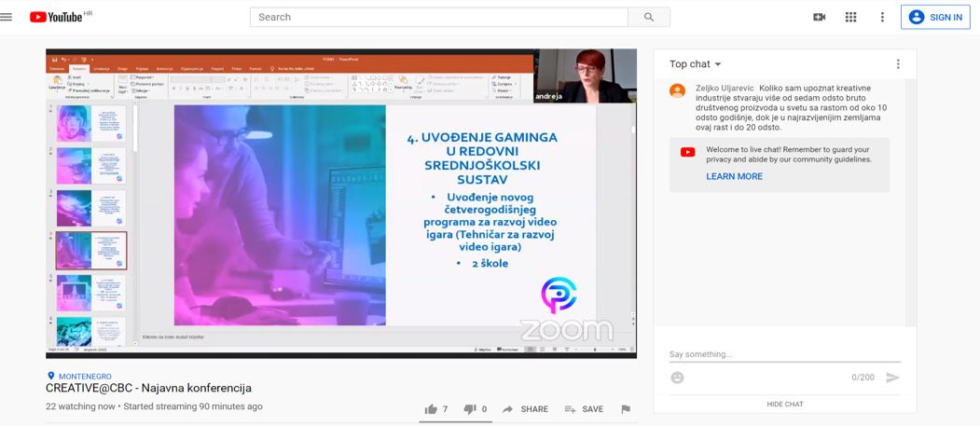980x426 pixels.
Task: Click HIDE CHAT below the chat panel
Action: [x=785, y=405]
